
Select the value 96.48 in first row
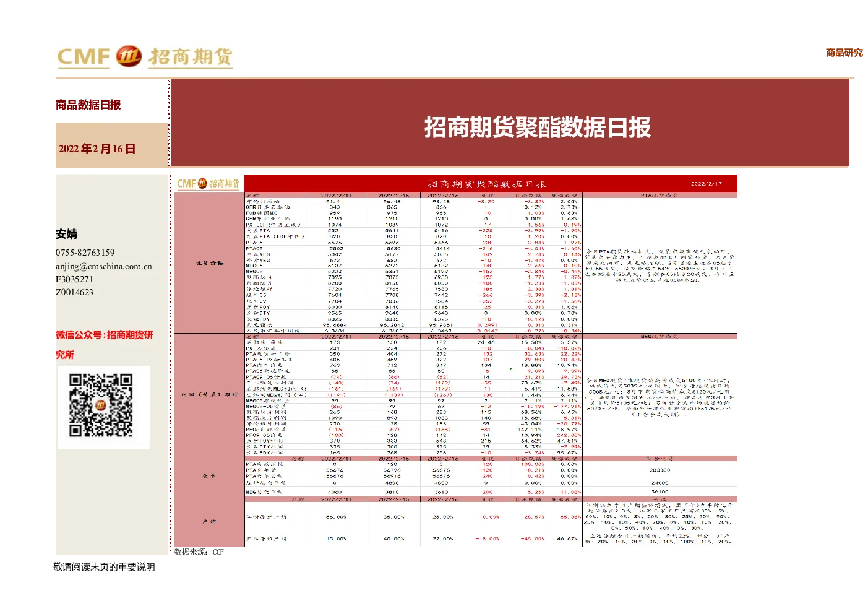point(392,201)
